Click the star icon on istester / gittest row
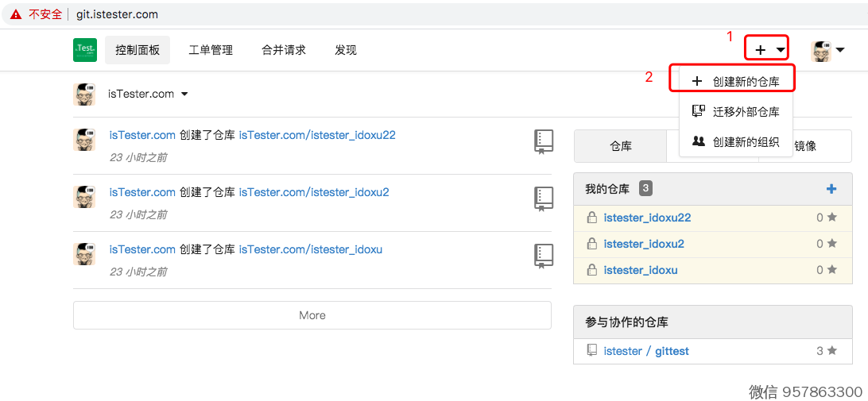 tap(832, 350)
